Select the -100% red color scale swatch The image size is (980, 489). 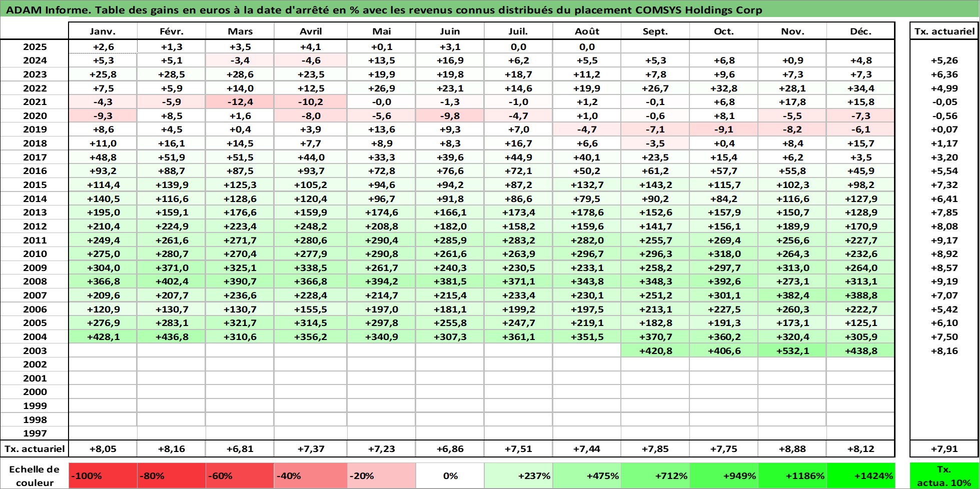tap(103, 476)
